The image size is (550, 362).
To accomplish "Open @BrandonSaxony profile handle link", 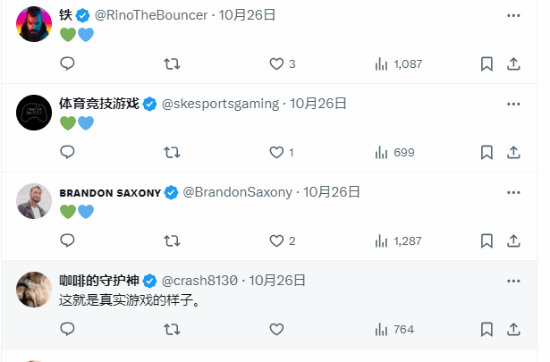I will 237,192.
